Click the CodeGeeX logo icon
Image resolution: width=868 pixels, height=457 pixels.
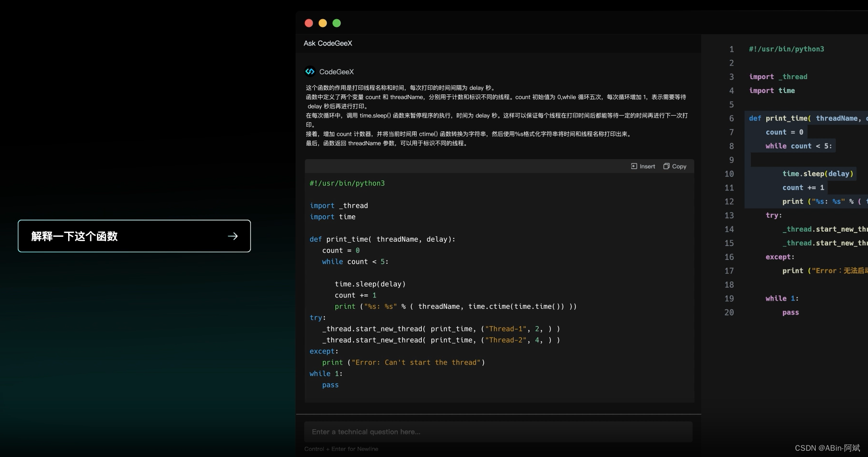310,71
